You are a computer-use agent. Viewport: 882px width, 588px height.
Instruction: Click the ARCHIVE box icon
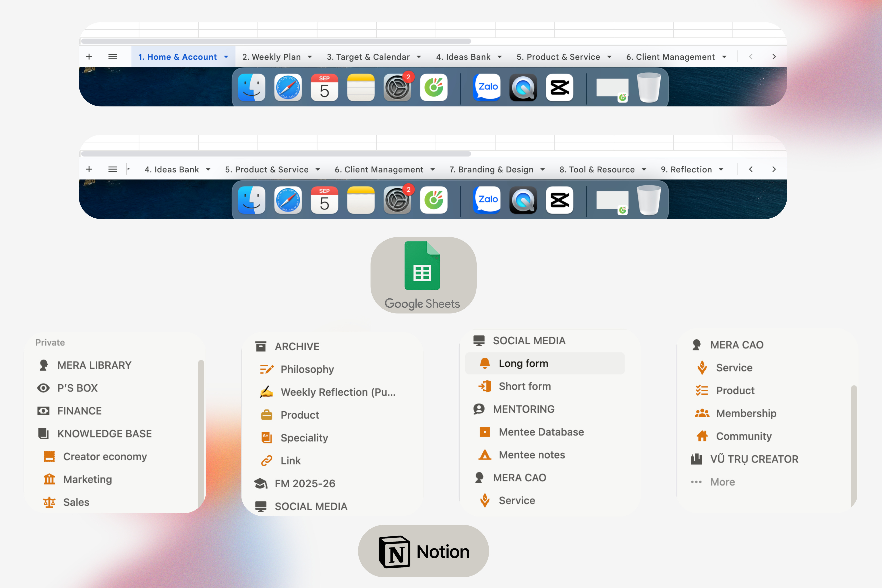pos(261,346)
